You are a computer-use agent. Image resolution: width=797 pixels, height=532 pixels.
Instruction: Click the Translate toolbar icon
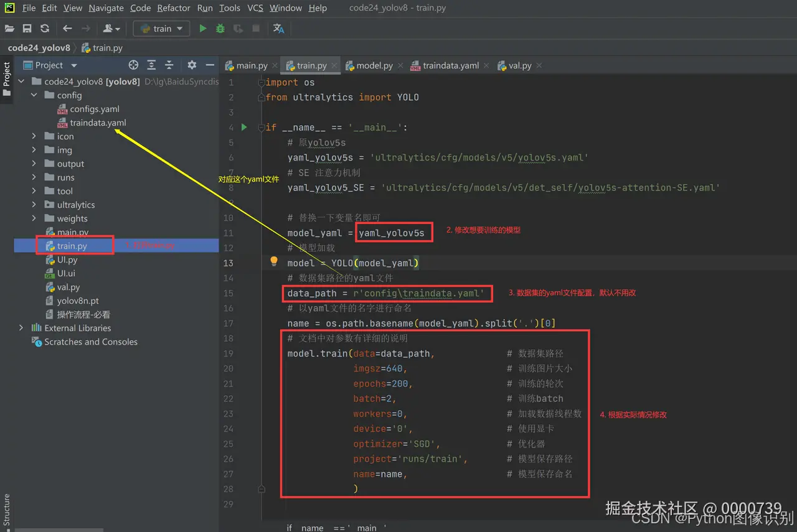point(278,29)
